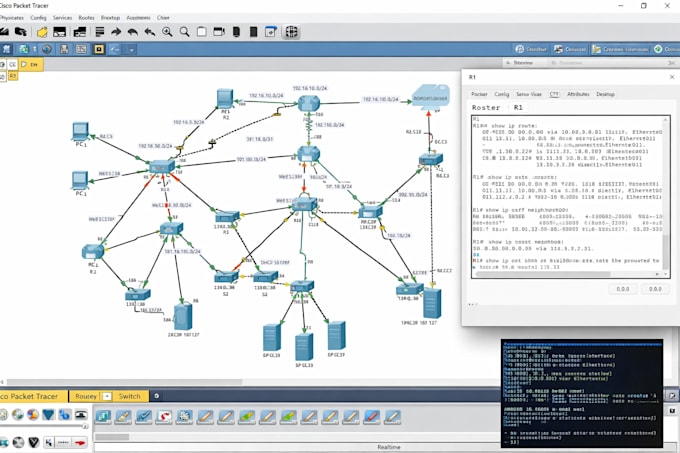Click the cloud device at top right of topology
Image resolution: width=680 pixels, height=453 pixels.
(430, 98)
